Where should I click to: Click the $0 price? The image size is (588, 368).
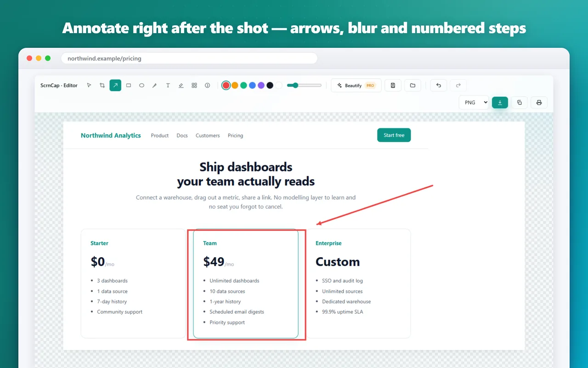tap(98, 262)
